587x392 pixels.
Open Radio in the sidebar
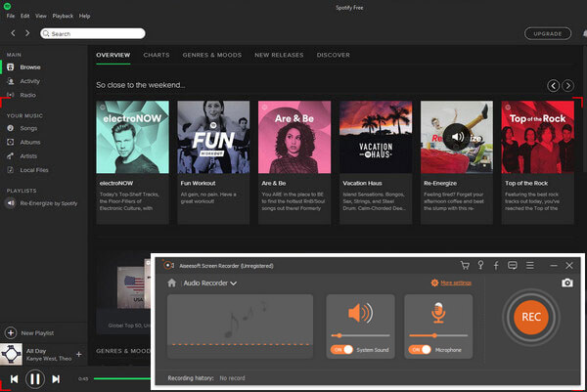(28, 95)
